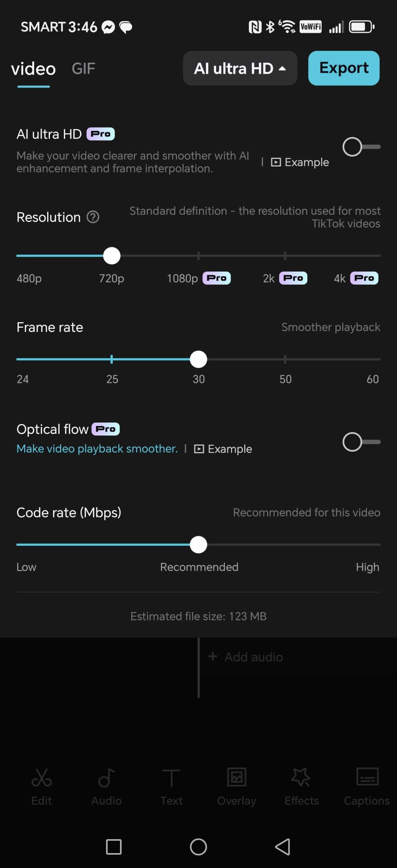Turn on the Optical flow toggle
Image resolution: width=397 pixels, height=868 pixels.
point(361,442)
